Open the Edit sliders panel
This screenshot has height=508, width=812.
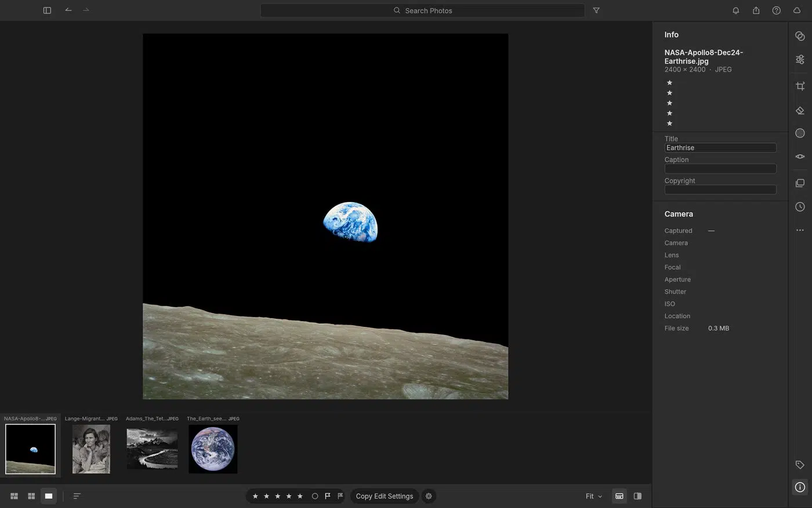point(800,59)
